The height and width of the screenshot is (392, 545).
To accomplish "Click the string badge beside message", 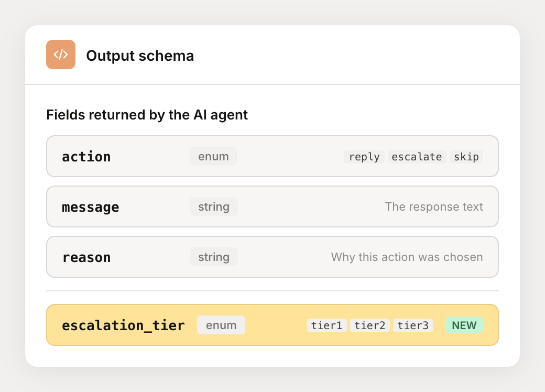I will point(214,206).
